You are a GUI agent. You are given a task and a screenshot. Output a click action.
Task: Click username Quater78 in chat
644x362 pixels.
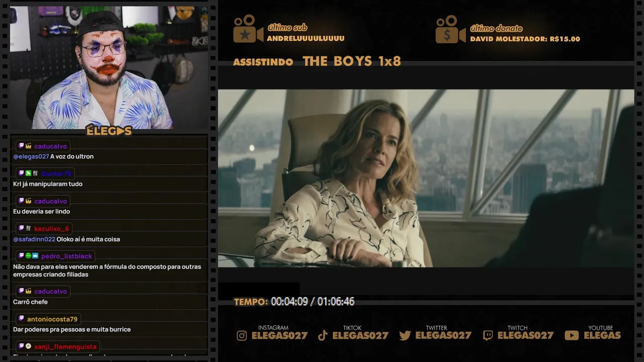coord(56,173)
